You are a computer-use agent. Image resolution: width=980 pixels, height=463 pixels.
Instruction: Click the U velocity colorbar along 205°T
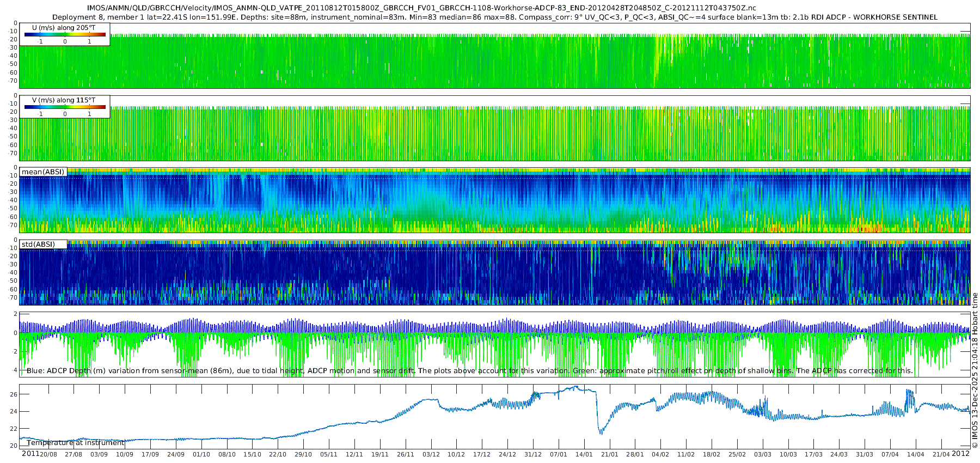(65, 35)
